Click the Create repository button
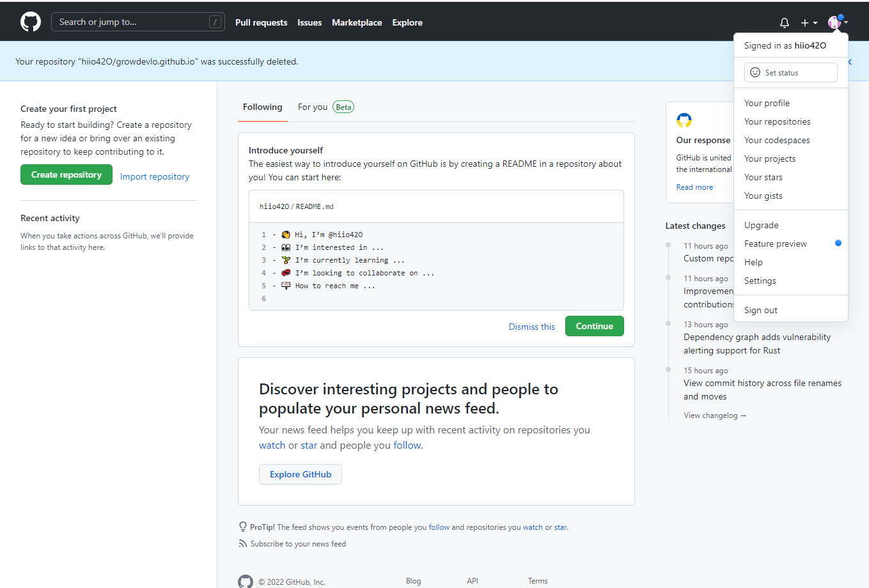This screenshot has height=588, width=869. point(67,174)
